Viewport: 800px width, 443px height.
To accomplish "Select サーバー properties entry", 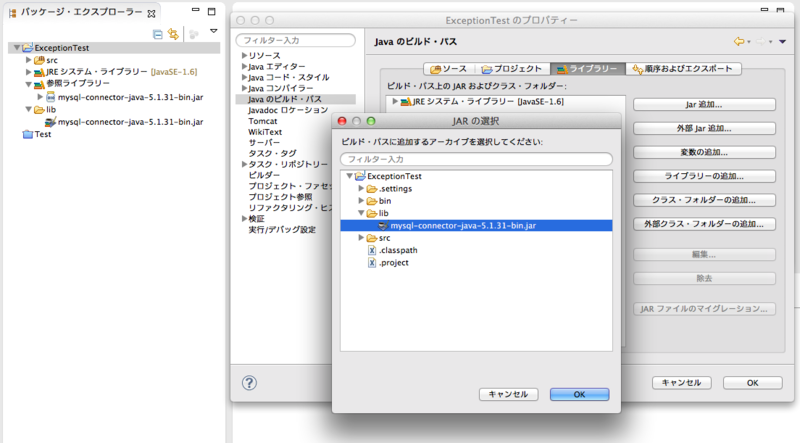I will 264,142.
